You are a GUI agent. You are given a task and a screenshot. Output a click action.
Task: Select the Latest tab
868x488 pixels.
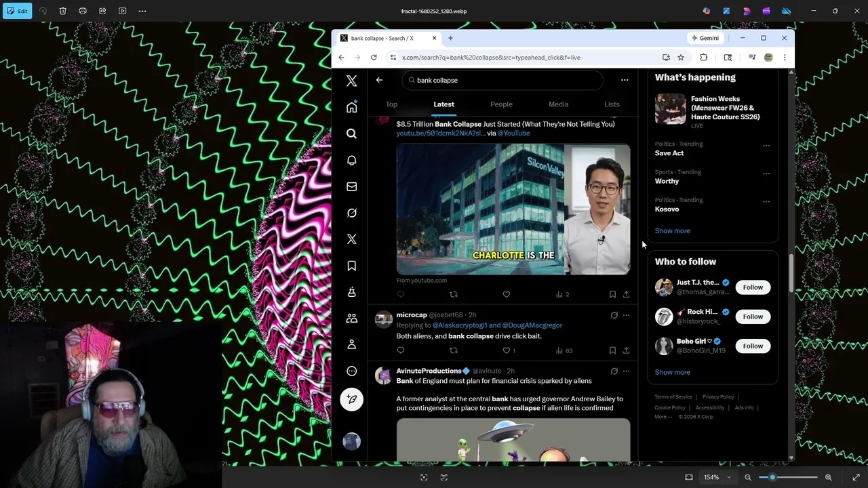(443, 104)
